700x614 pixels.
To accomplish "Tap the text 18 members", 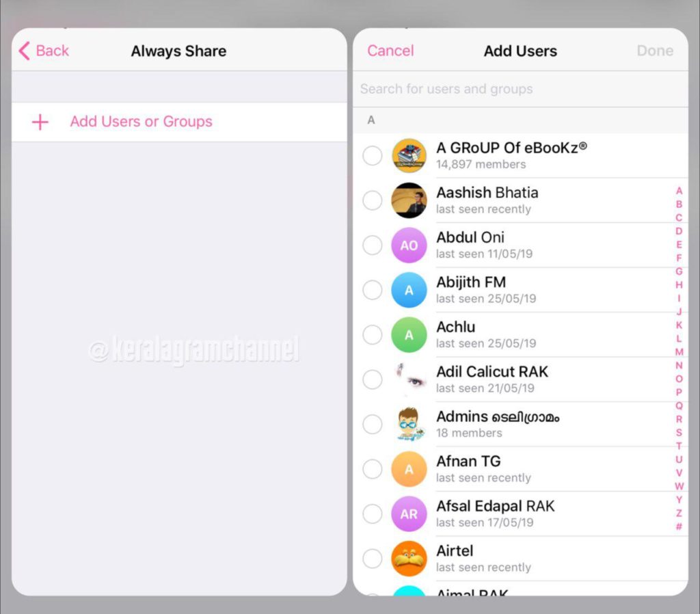I will (x=469, y=433).
